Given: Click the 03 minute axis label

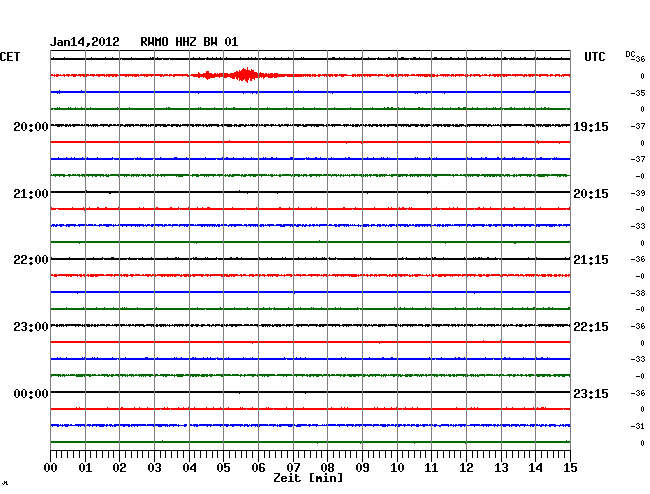Looking at the screenshot, I should coord(154,467).
